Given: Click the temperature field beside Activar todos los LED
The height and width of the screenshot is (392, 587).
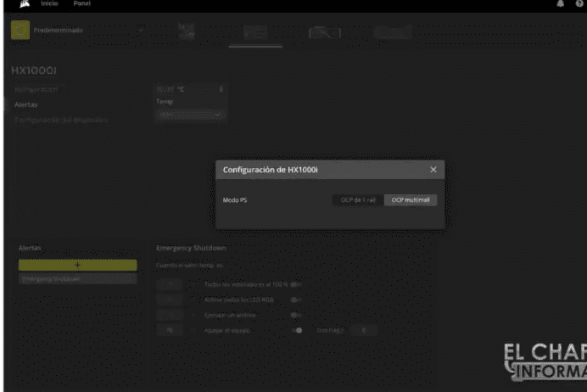Looking at the screenshot, I should tap(170, 300).
